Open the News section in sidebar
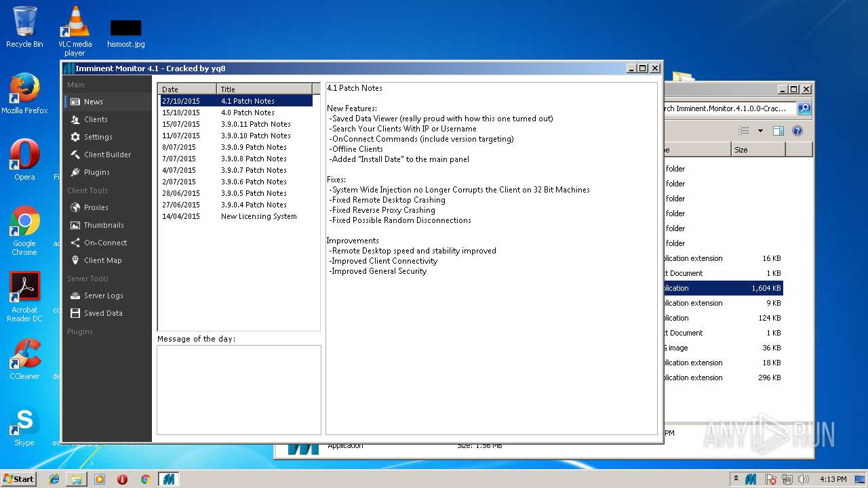 [106, 102]
